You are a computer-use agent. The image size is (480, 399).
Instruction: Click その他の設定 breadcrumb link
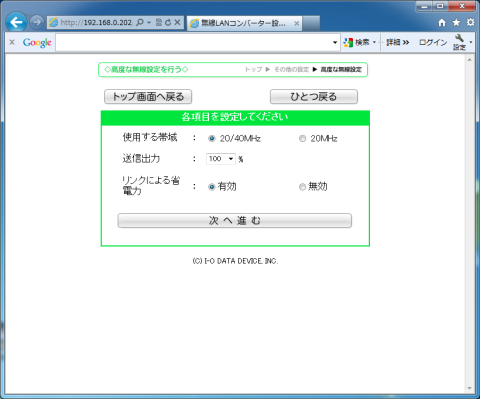[291, 69]
